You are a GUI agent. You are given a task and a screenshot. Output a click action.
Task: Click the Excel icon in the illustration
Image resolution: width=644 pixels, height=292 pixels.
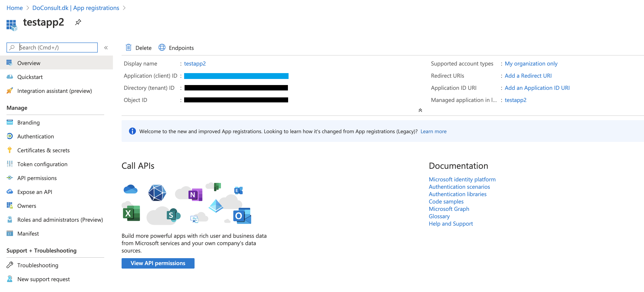(131, 213)
